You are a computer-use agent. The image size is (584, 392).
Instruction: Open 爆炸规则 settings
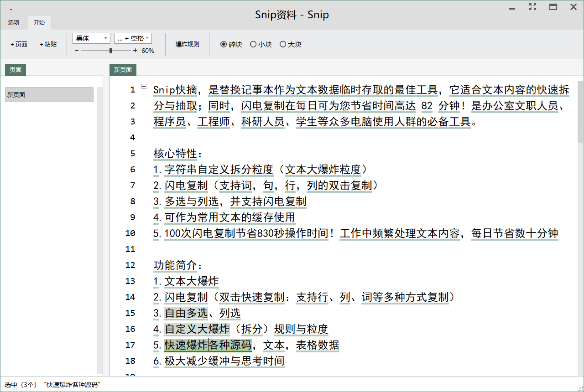pyautogui.click(x=188, y=44)
